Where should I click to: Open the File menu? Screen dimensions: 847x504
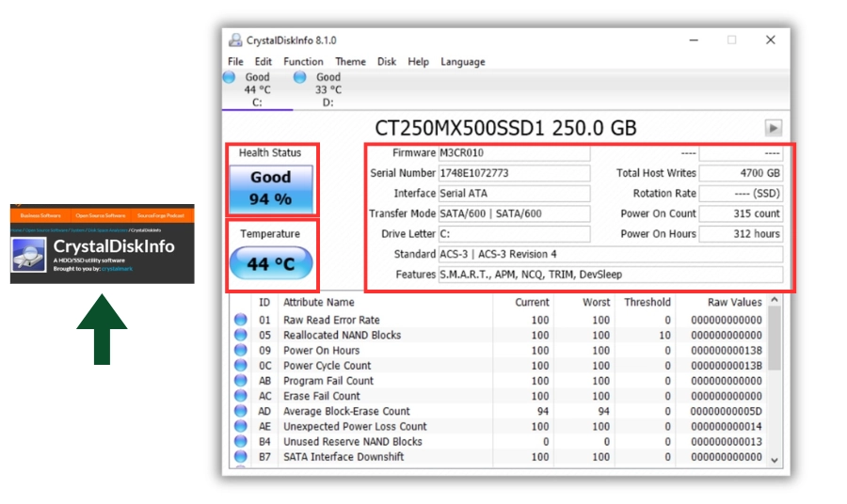coord(235,61)
